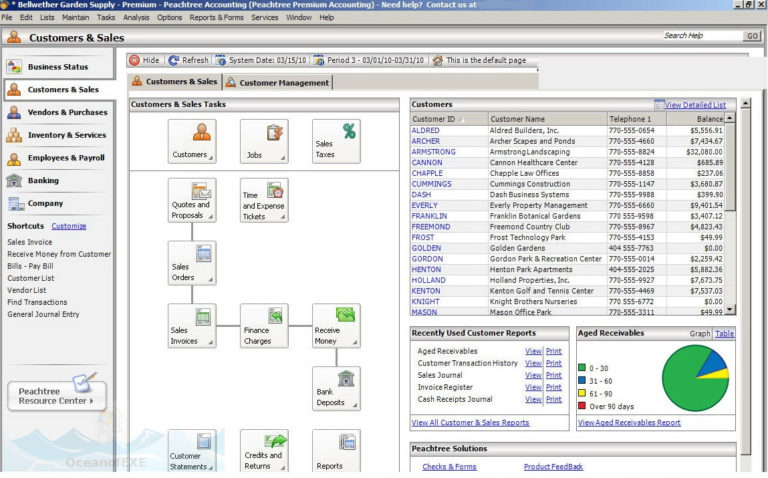Screen dimensions: 768x478
Task: Click the green 0 - 30 legend swatch
Action: [x=583, y=367]
